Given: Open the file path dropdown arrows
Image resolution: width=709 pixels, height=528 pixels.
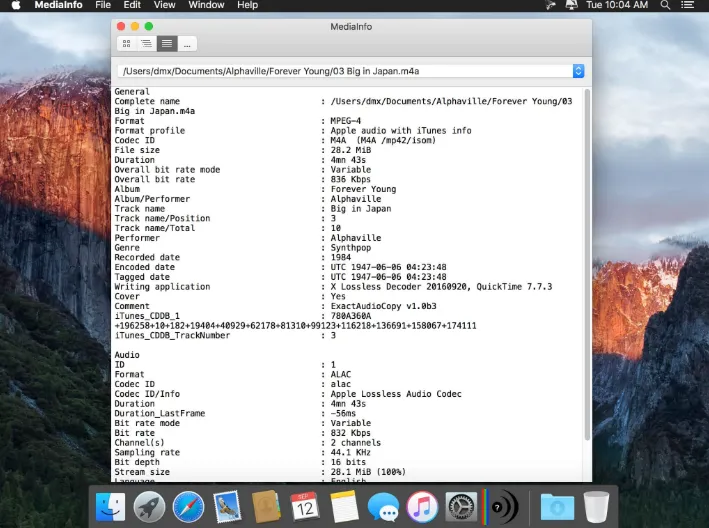Looking at the screenshot, I should (x=578, y=71).
